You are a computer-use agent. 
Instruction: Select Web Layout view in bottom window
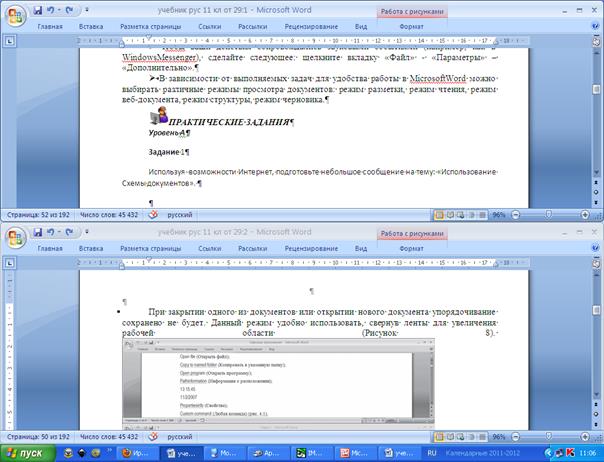(460, 437)
